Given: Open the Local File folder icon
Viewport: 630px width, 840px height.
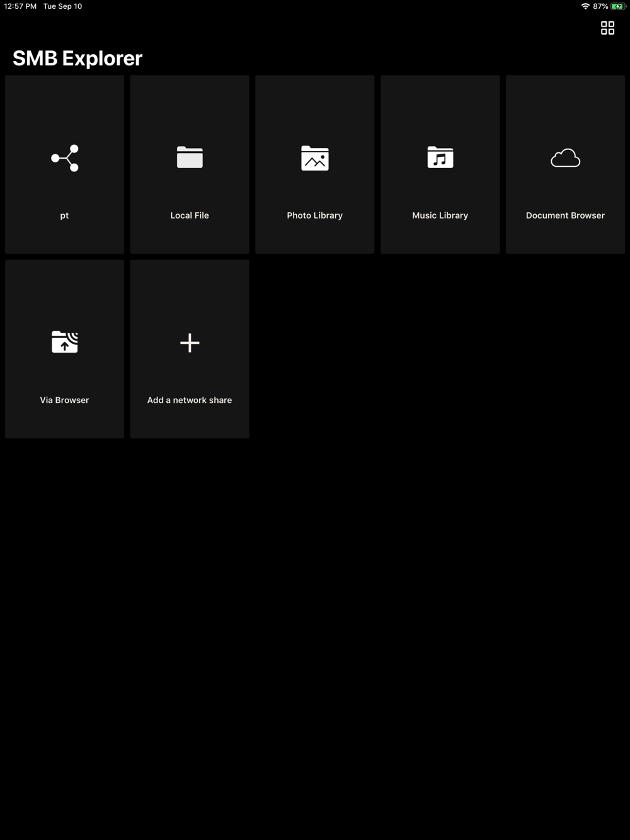Looking at the screenshot, I should [x=190, y=157].
